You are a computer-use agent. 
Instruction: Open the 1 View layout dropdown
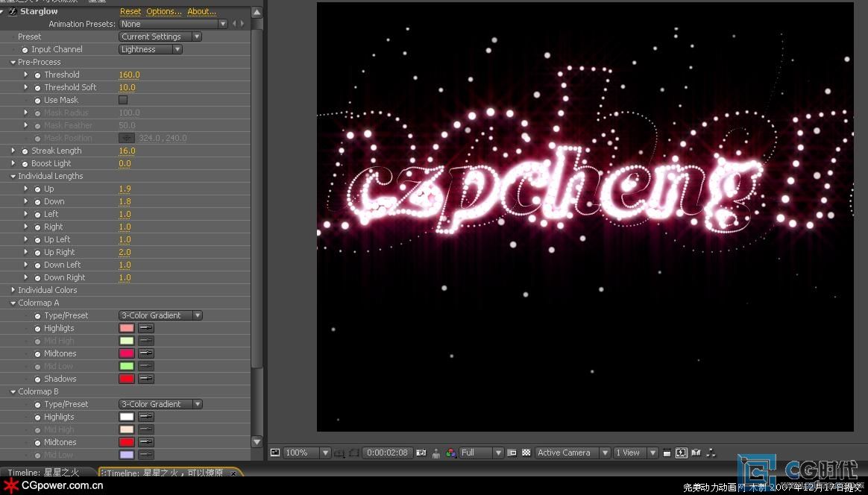(x=635, y=453)
